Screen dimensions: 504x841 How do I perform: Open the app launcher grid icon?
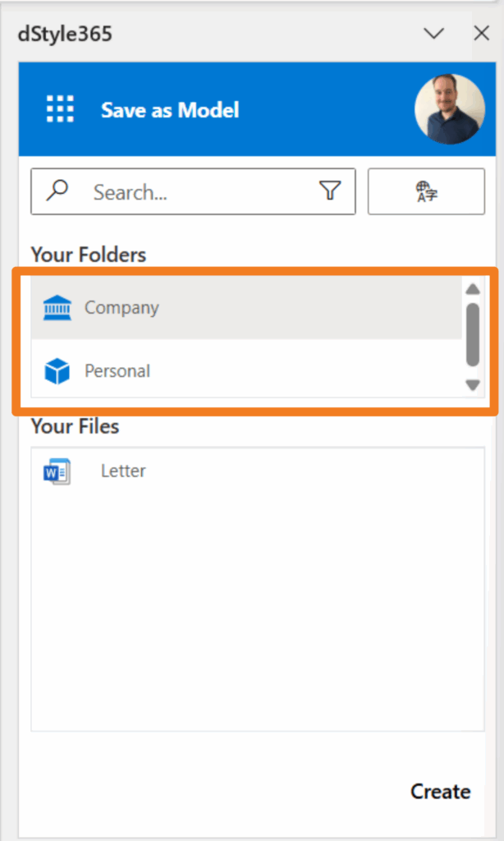(60, 109)
